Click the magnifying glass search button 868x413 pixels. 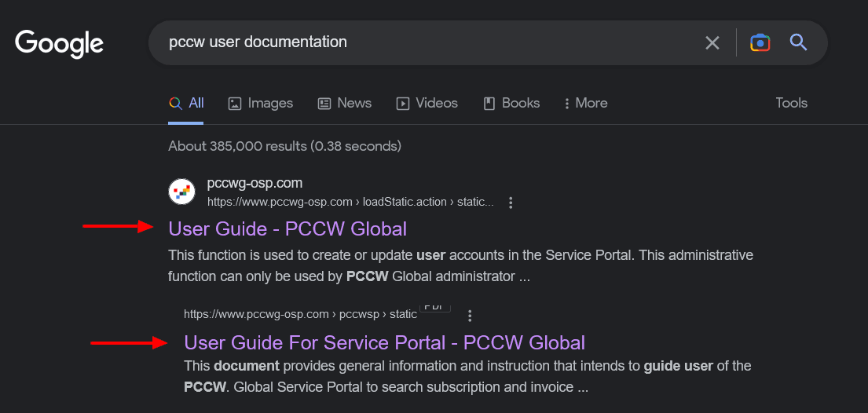[798, 42]
